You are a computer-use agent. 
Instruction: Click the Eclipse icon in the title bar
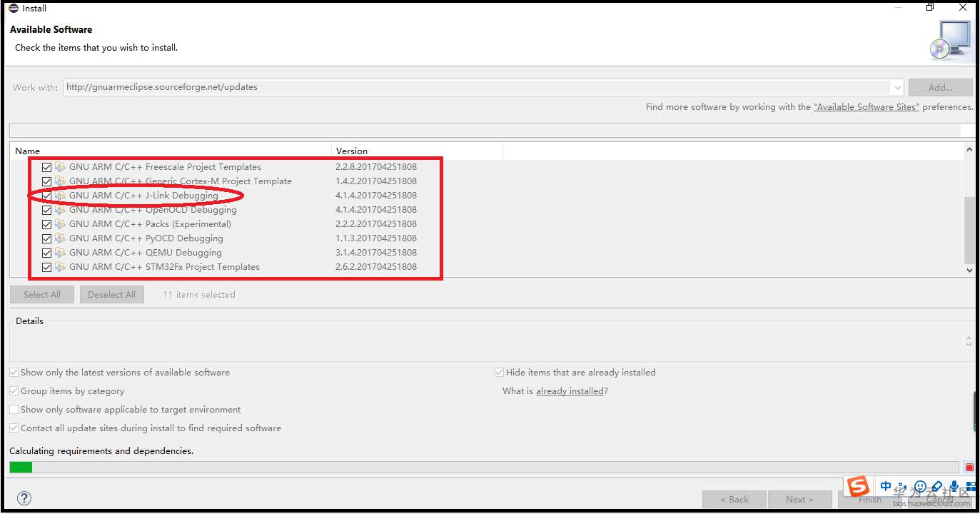(15, 9)
